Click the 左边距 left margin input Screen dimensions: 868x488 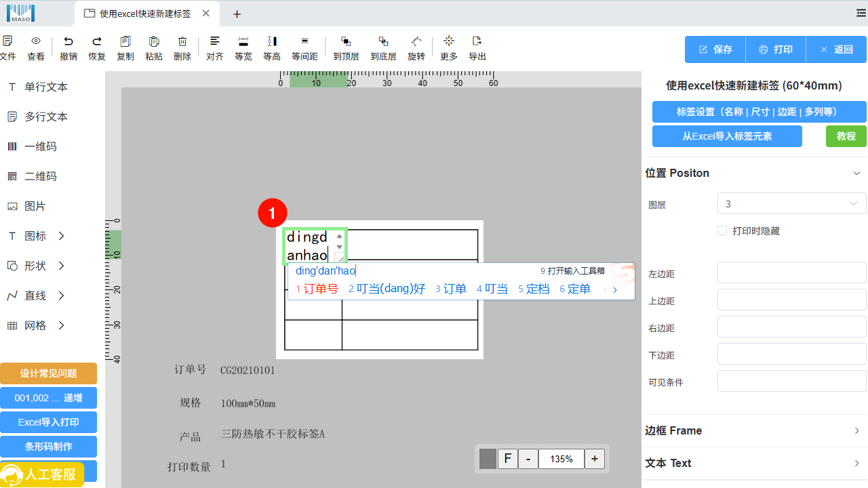791,272
